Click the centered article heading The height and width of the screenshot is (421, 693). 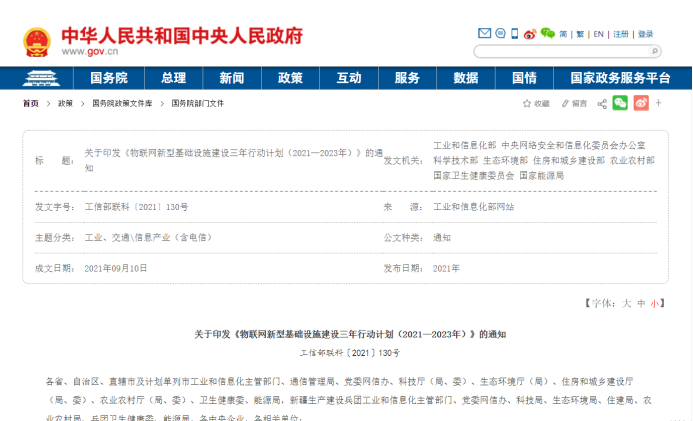[350, 334]
